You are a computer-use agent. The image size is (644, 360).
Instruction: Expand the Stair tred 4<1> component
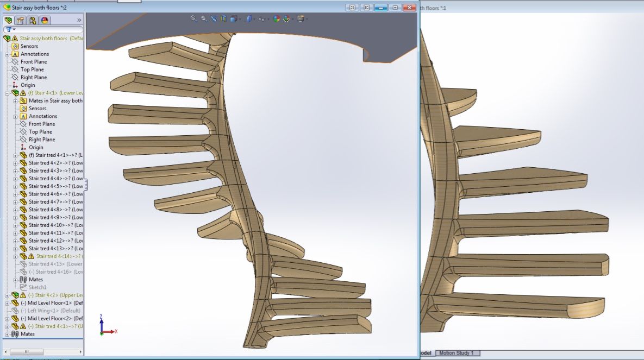16,155
